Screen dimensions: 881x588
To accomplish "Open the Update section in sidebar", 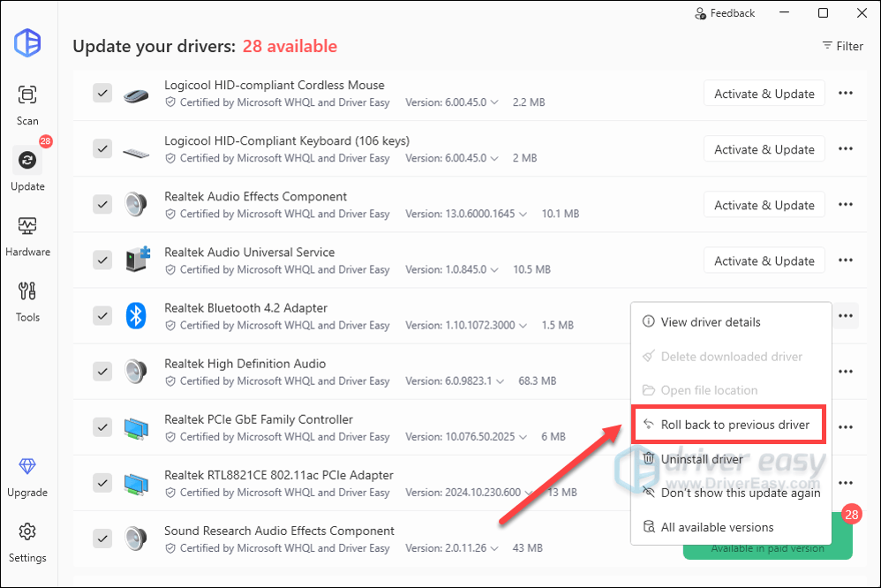I will click(27, 169).
